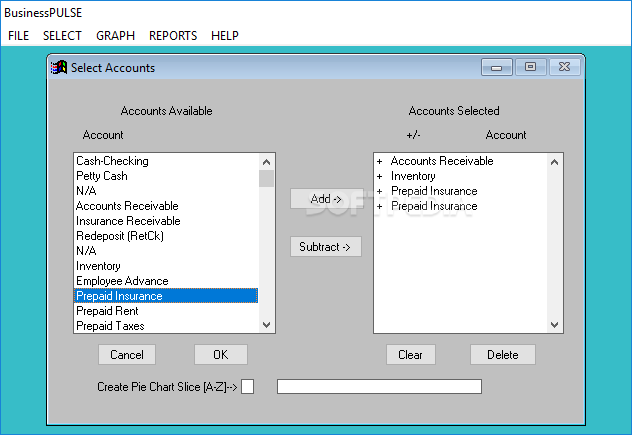Image resolution: width=632 pixels, height=435 pixels.
Task: Open the SELECT menu
Action: (62, 35)
